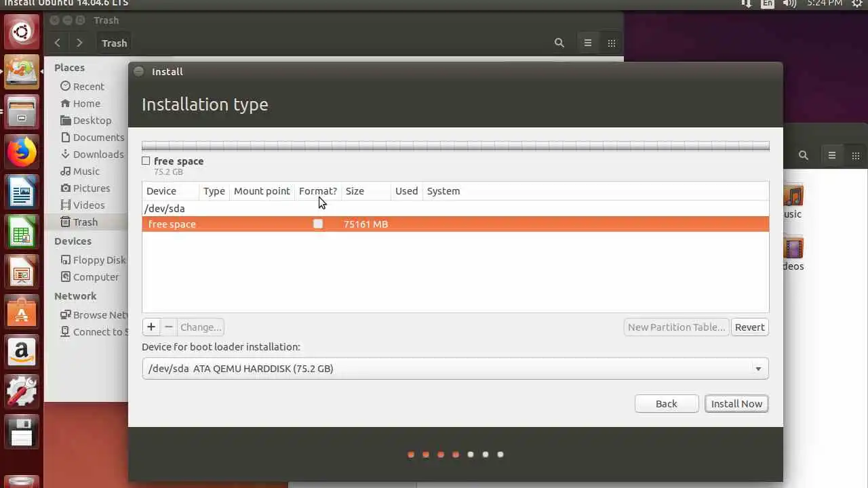The height and width of the screenshot is (488, 868).
Task: Open Firefox from the launcher
Action: [22, 152]
